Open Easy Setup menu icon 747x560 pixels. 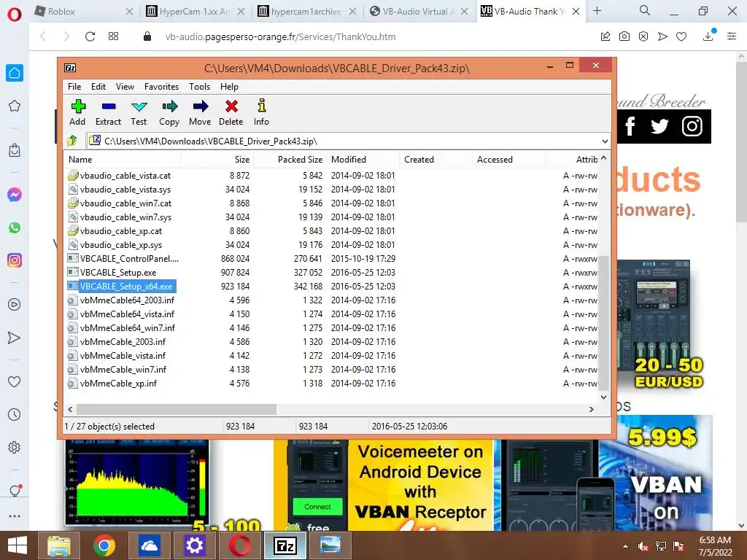coord(732,36)
